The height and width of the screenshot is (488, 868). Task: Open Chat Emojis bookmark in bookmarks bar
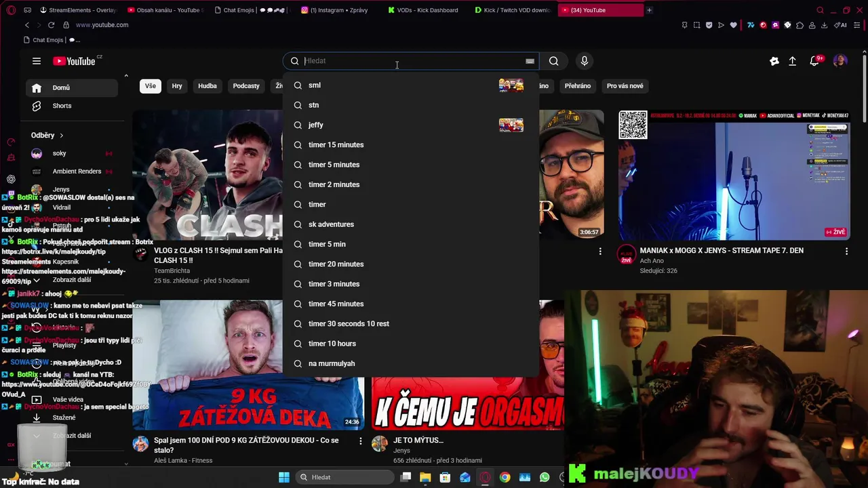coord(52,40)
